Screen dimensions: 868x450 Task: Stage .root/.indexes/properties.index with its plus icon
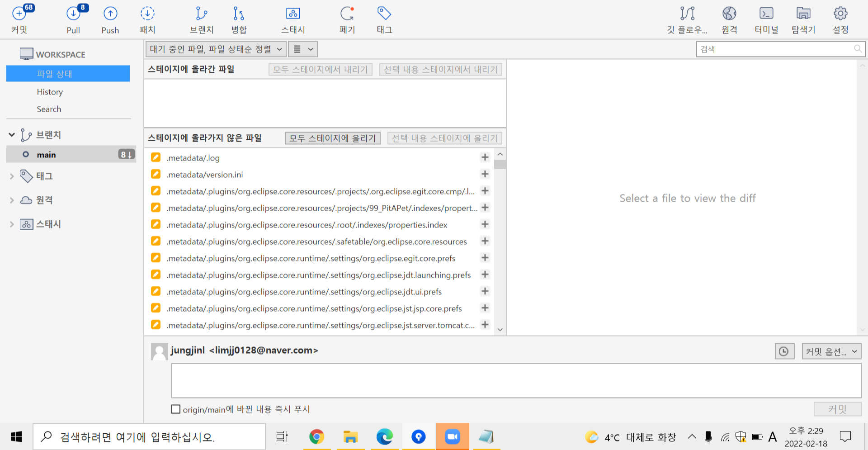pos(485,224)
